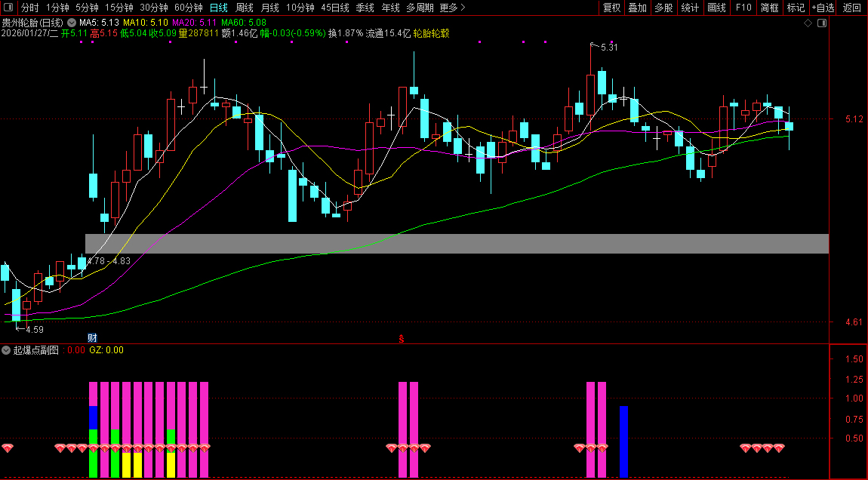Click the leftmost red diamond signal icon

click(x=8, y=448)
